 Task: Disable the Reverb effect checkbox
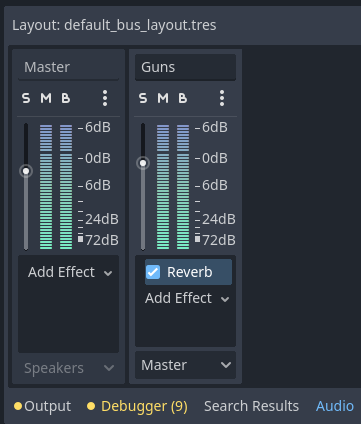(x=153, y=272)
